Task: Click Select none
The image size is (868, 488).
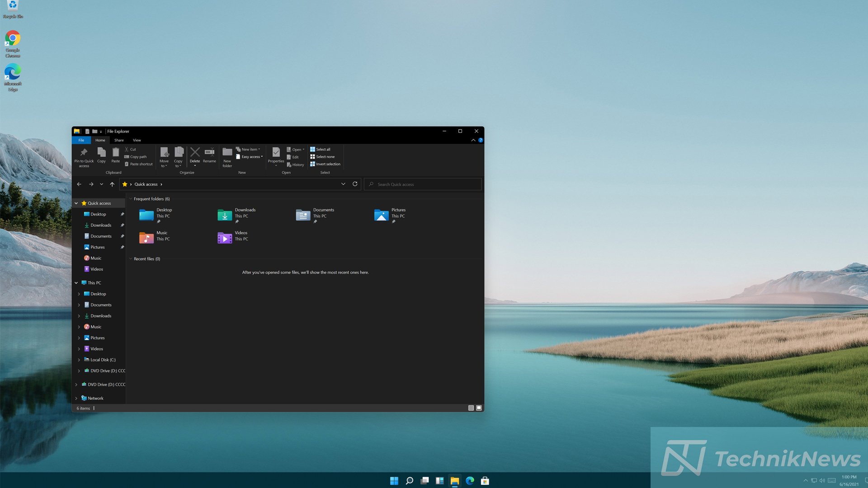Action: pyautogui.click(x=322, y=157)
